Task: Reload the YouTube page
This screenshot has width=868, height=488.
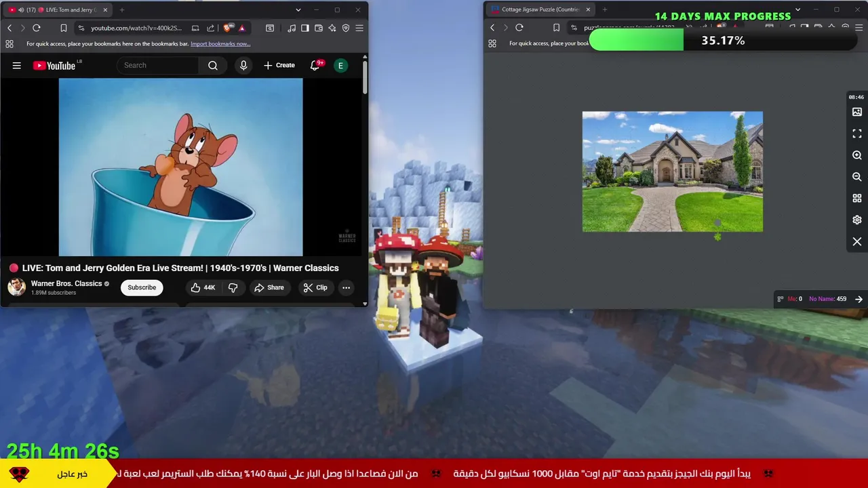Action: pos(37,28)
